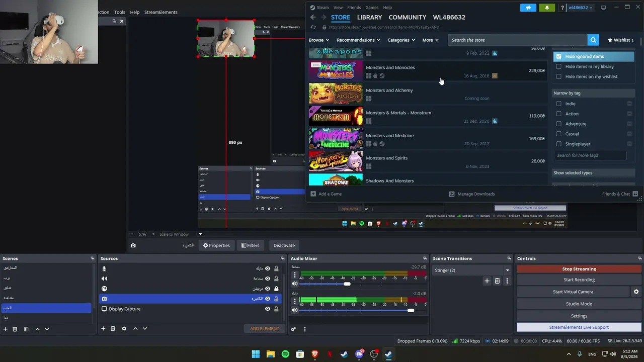Click the Stop Streaming button
The width and height of the screenshot is (644, 362).
(x=579, y=269)
